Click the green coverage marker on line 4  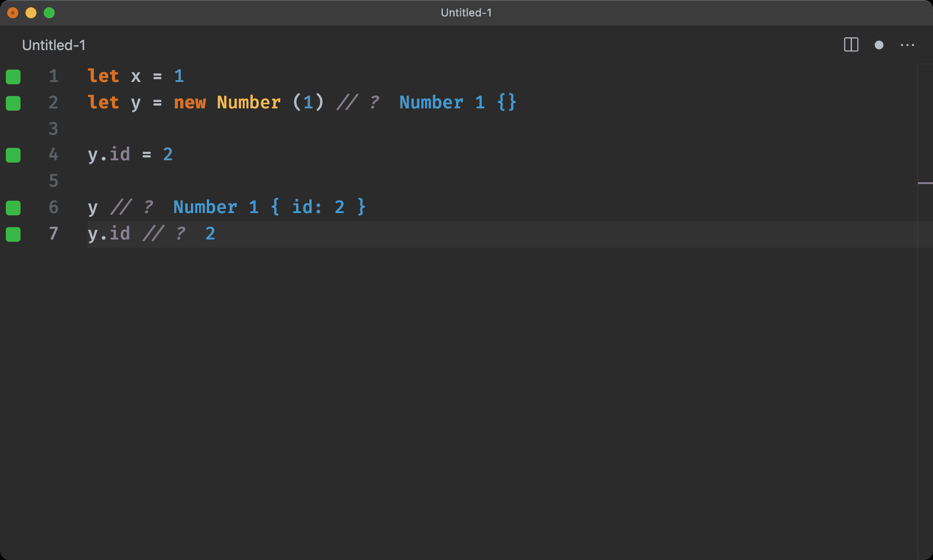pos(13,155)
